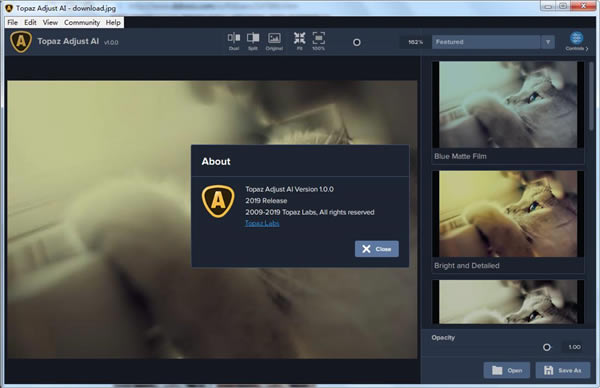The width and height of the screenshot is (600, 388).
Task: Click the zoom percentage field
Action: coord(415,42)
